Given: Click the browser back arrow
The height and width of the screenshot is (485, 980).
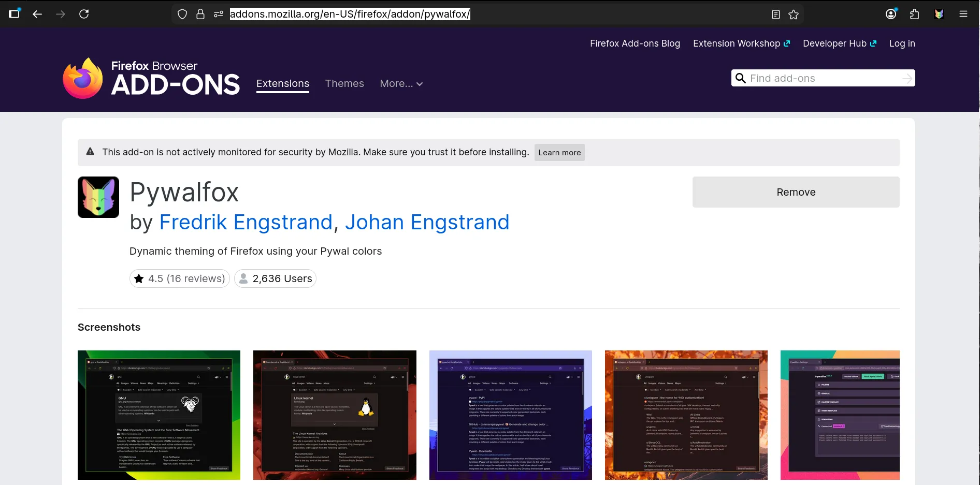Looking at the screenshot, I should (37, 14).
